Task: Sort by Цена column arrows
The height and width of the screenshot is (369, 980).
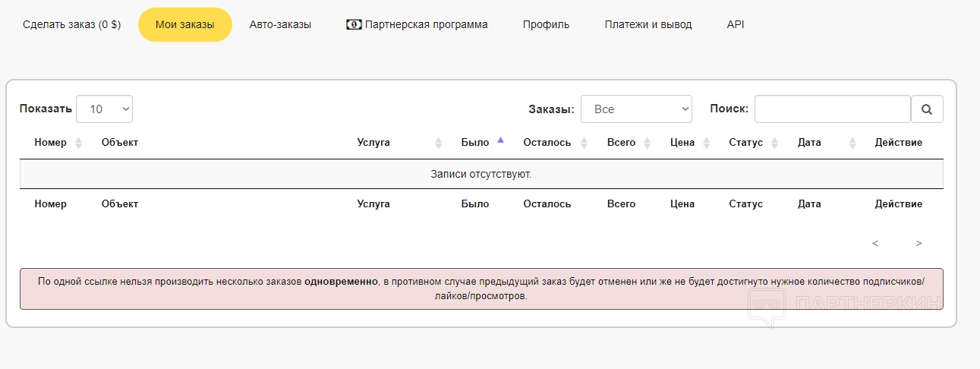Action: pos(707,143)
